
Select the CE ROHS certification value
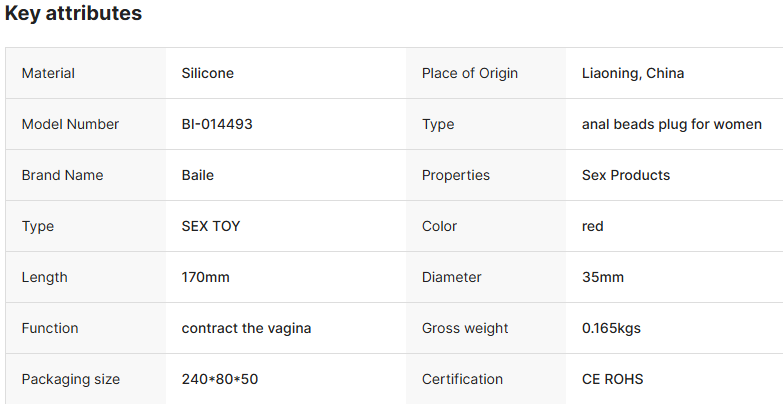tap(613, 379)
